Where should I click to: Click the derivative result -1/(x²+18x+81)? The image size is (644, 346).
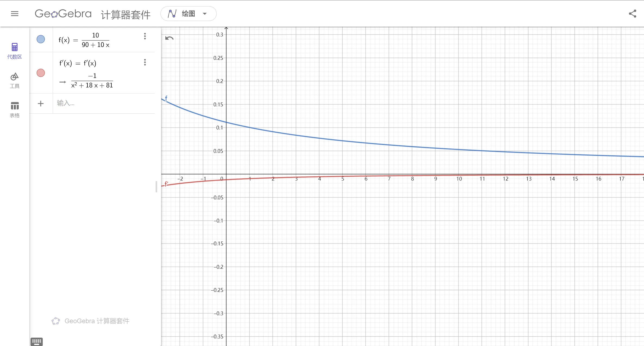92,80
